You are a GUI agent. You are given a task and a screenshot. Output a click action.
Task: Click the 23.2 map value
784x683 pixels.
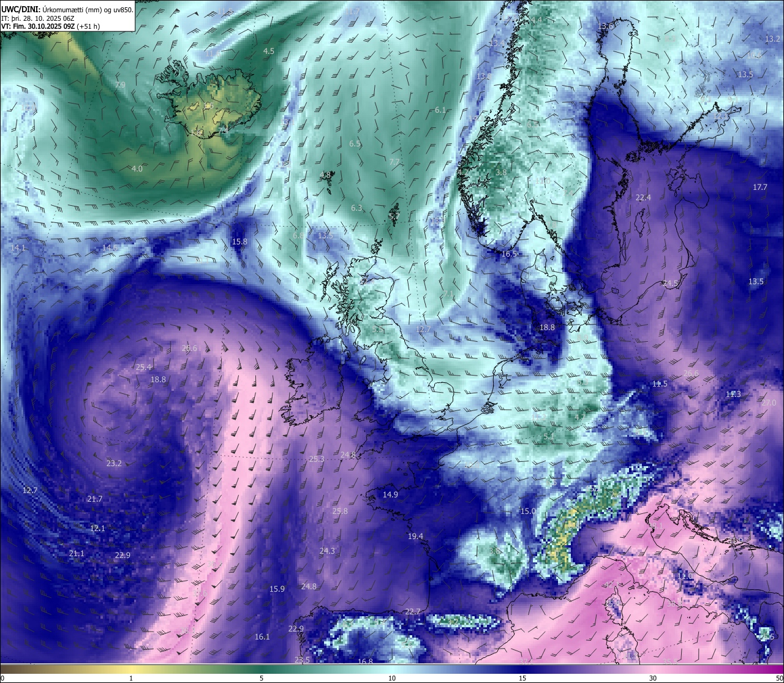coord(114,463)
